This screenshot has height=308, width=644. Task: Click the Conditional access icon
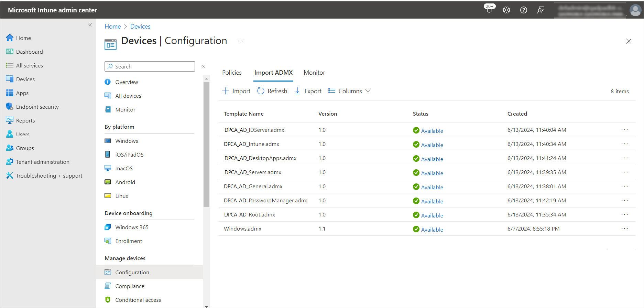(x=108, y=300)
